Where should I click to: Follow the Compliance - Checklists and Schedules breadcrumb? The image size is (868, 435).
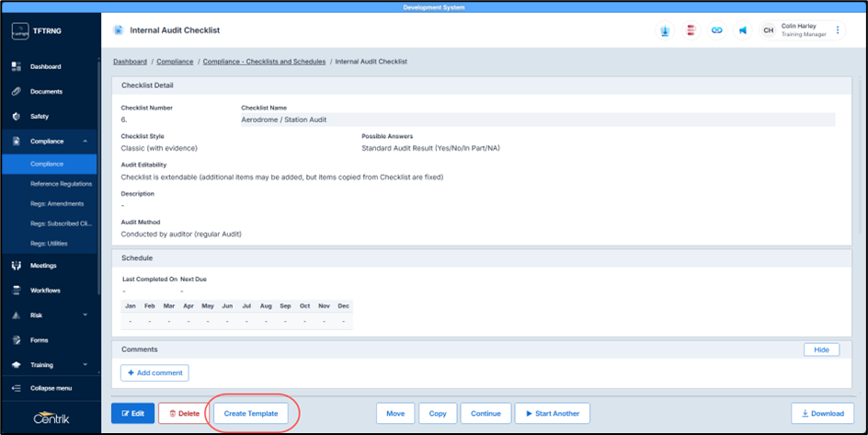coord(263,62)
